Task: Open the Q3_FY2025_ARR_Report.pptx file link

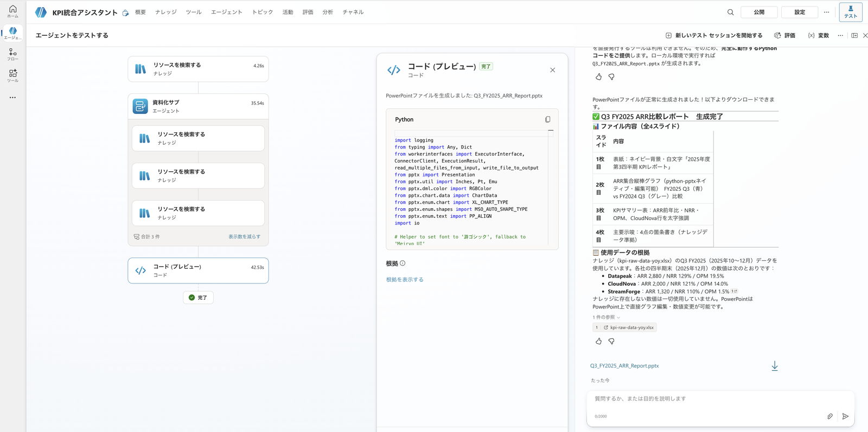Action: pyautogui.click(x=624, y=366)
